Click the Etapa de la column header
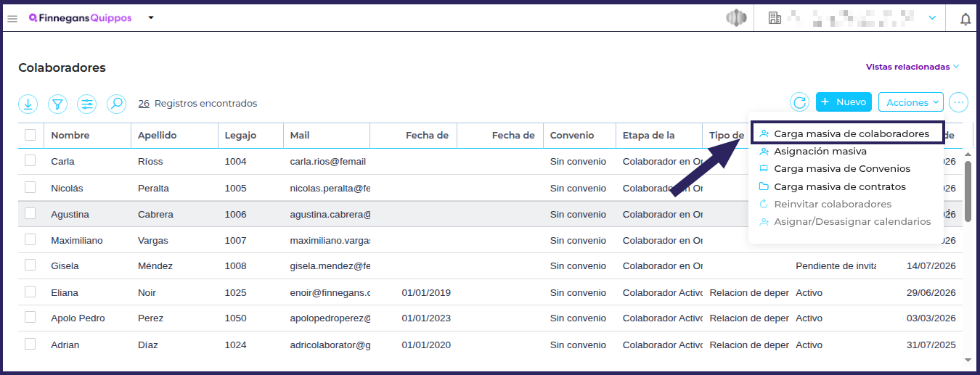 tap(649, 135)
